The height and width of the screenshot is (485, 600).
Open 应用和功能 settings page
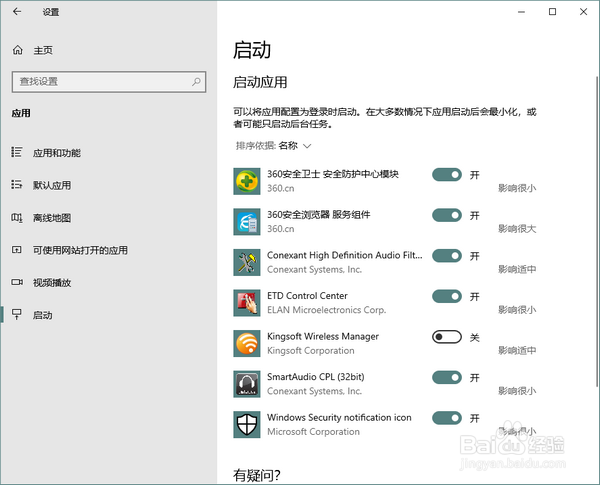57,153
